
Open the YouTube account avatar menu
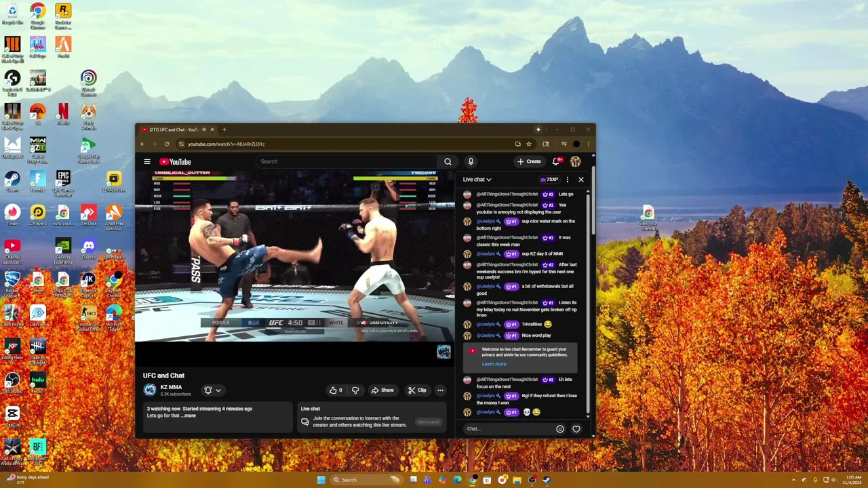575,161
